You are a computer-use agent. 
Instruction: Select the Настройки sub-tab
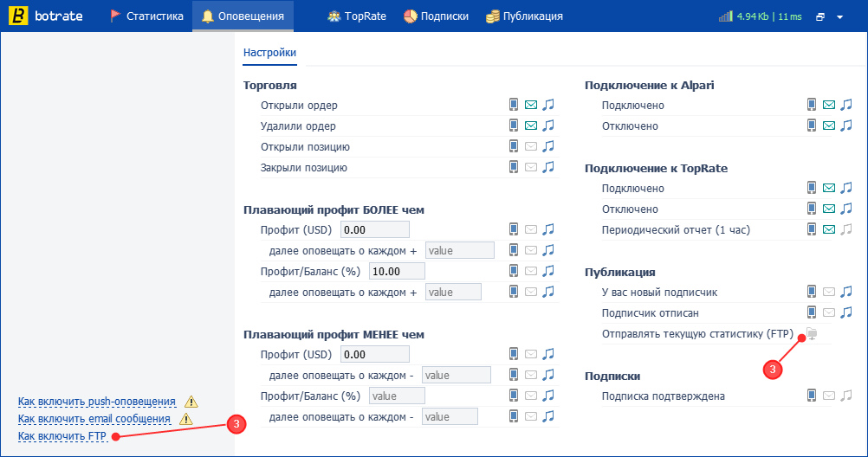point(269,53)
